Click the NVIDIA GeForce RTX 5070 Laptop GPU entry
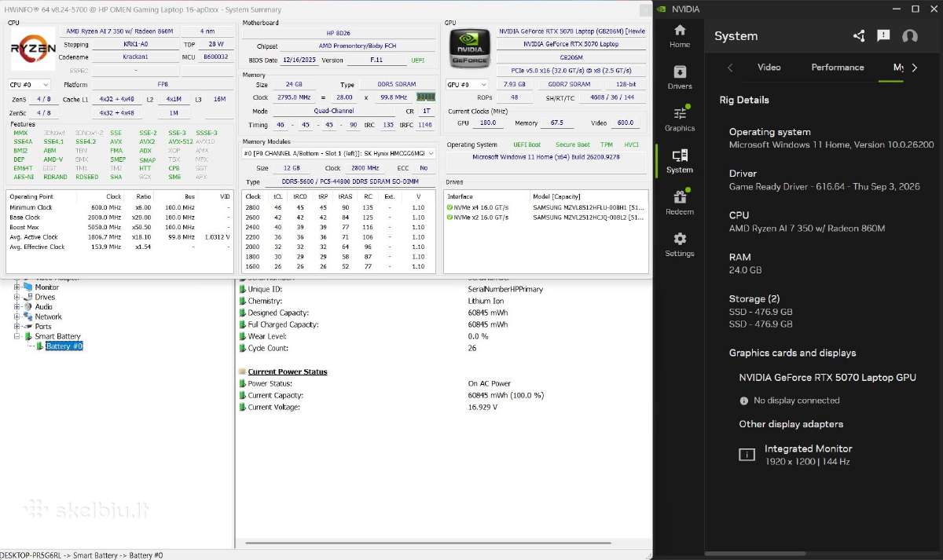Viewport: 943px width, 560px height. pyautogui.click(x=827, y=378)
